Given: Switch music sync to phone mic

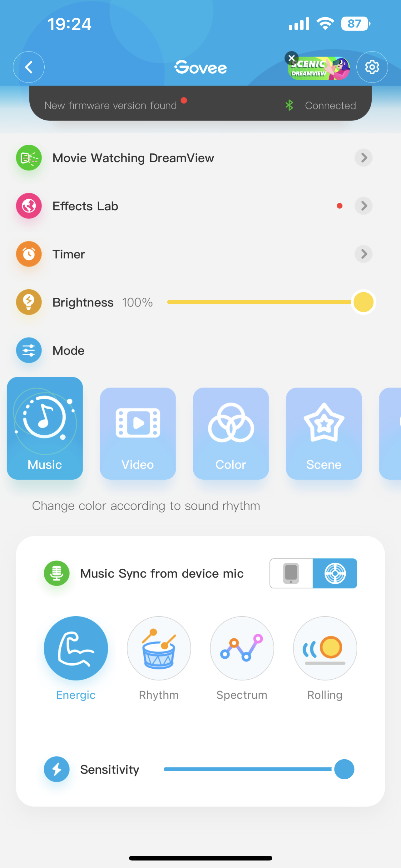Looking at the screenshot, I should pos(291,573).
